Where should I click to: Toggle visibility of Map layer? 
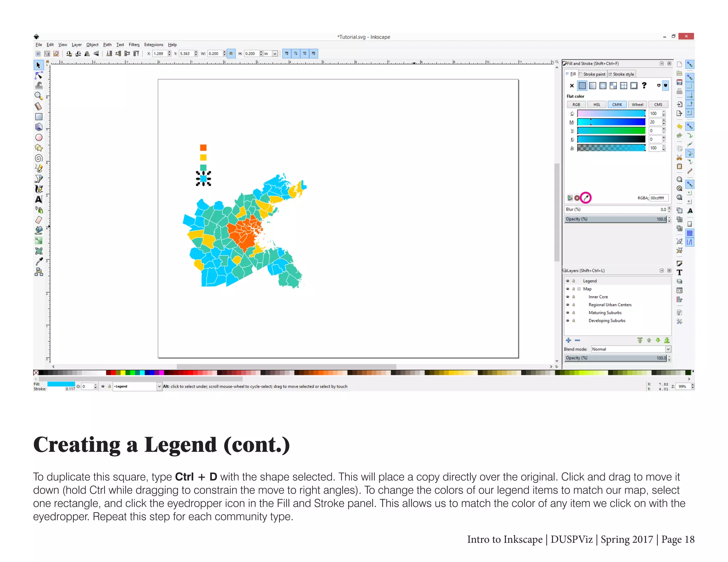click(568, 289)
